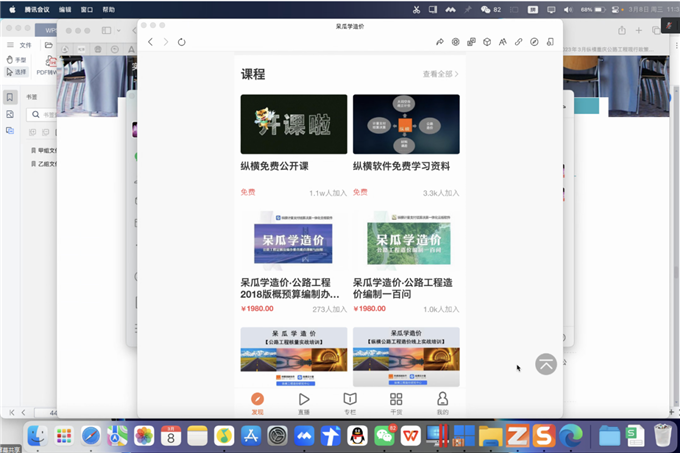Click 1.1w人加入 under 纵横免费公开课
Image resolution: width=680 pixels, height=453 pixels.
point(328,193)
